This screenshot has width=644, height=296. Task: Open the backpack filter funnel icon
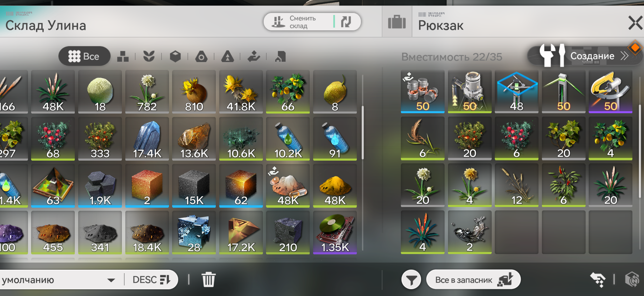411,280
